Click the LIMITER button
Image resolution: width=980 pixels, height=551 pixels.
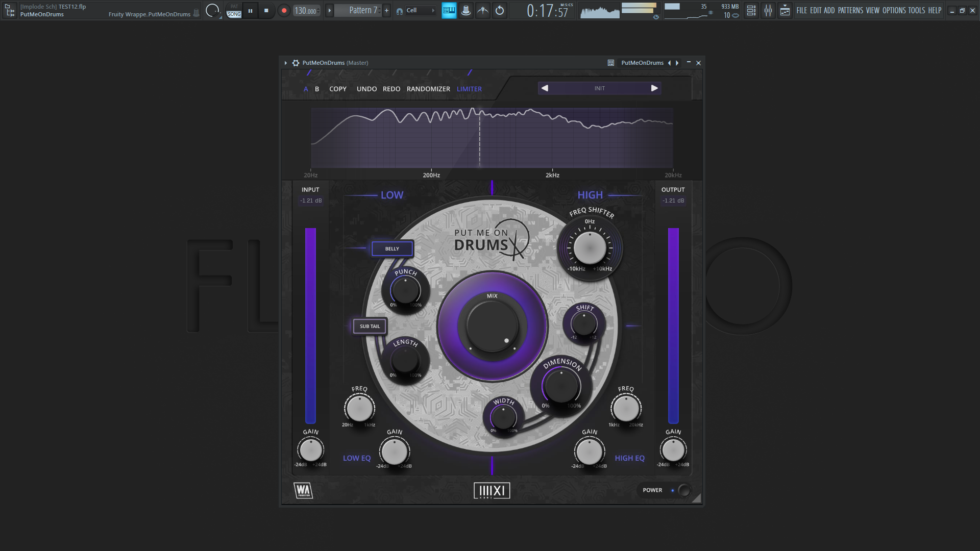469,89
